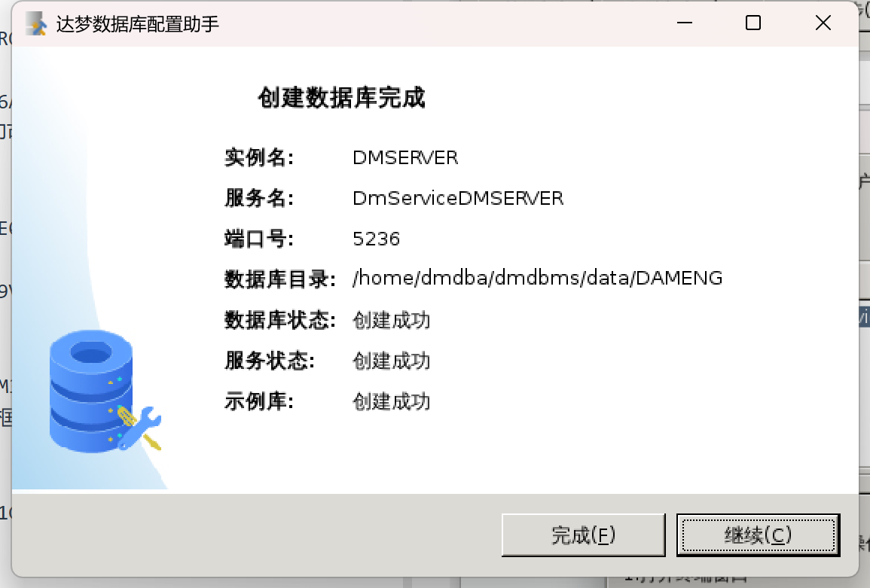The image size is (870, 588).
Task: Click the wrench and screwdriver graphic
Action: point(139,428)
